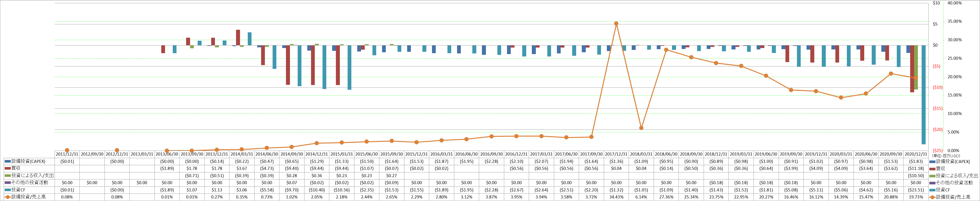Click the tall teal 投資CF bar for 2020/12/31
This screenshot has width=980, height=201.
[923, 95]
